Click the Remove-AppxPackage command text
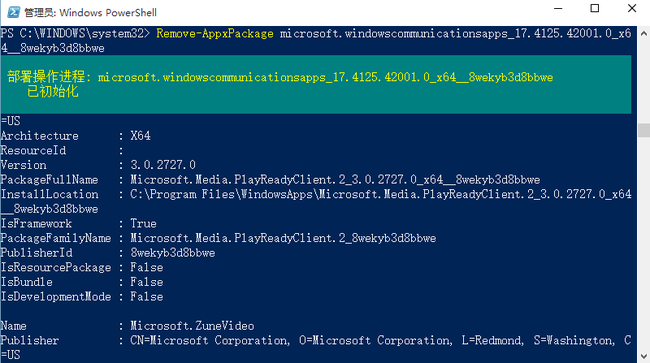Image resolution: width=650 pixels, height=363 pixels. click(x=215, y=34)
